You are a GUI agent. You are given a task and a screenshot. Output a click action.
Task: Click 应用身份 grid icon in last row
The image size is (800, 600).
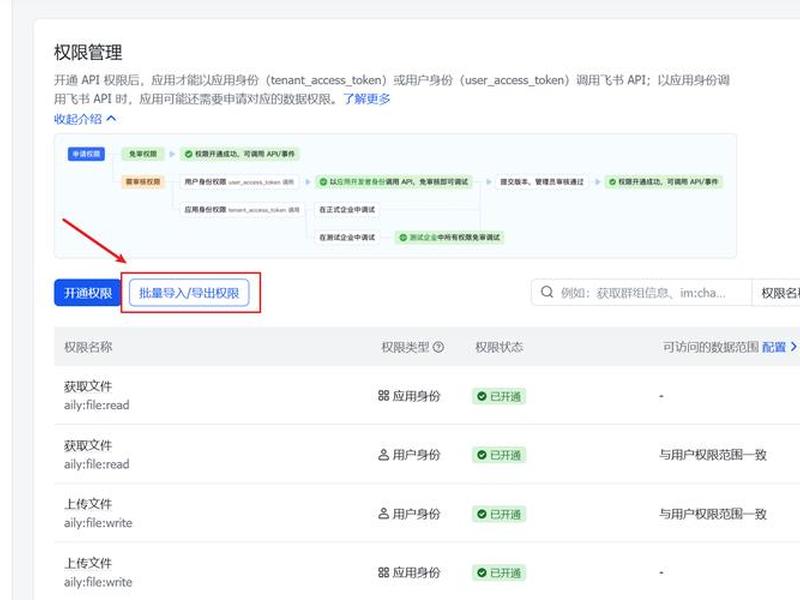[x=384, y=572]
